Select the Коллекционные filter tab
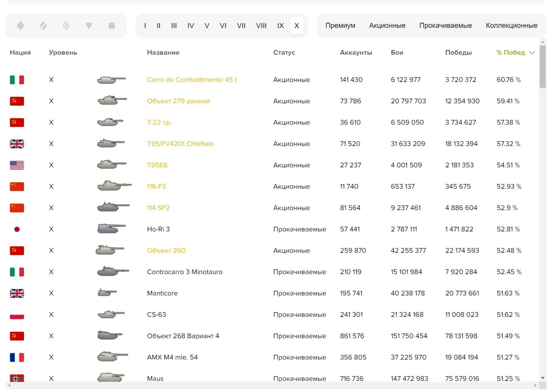This screenshot has height=392, width=552. coord(511,26)
